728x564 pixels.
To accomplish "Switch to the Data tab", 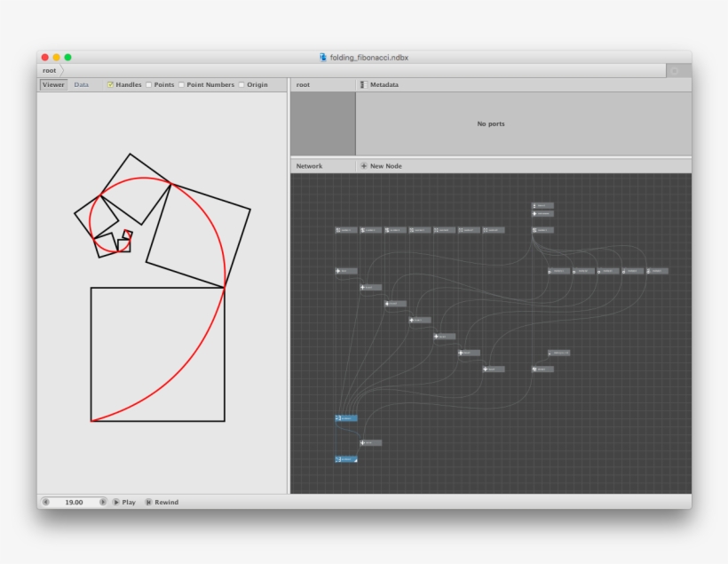I will pyautogui.click(x=81, y=85).
